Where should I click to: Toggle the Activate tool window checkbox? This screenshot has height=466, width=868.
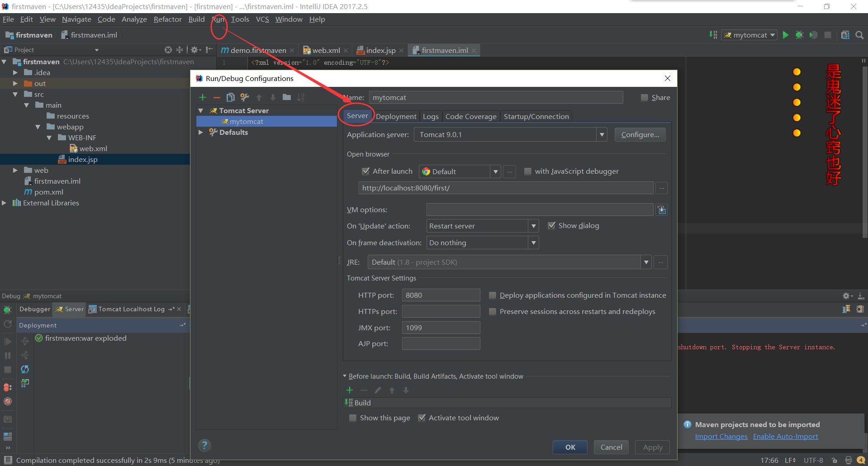[422, 418]
